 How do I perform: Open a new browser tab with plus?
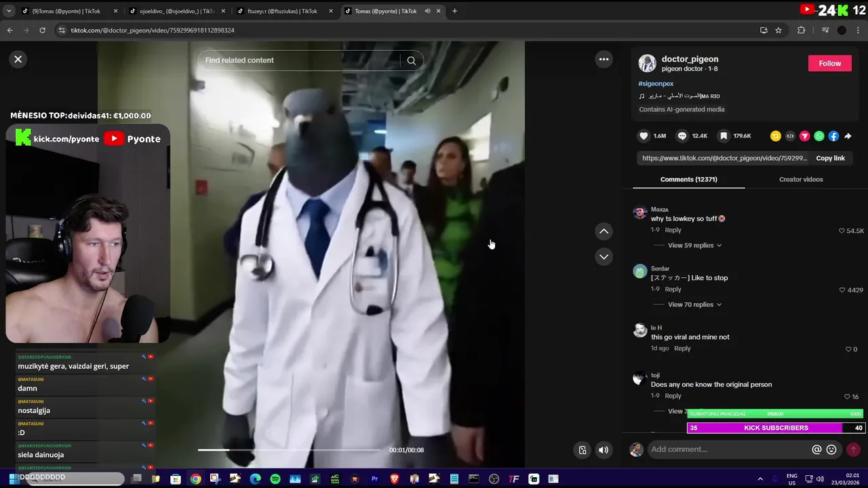pos(454,11)
